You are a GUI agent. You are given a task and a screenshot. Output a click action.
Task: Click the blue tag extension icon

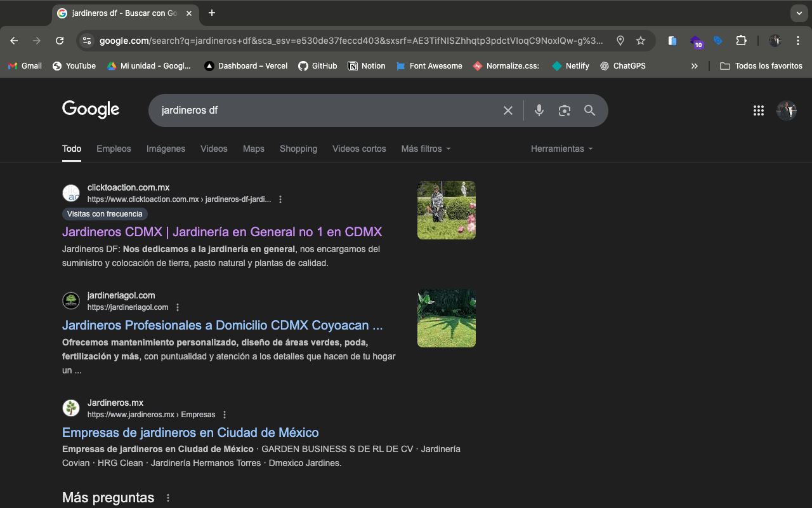718,41
